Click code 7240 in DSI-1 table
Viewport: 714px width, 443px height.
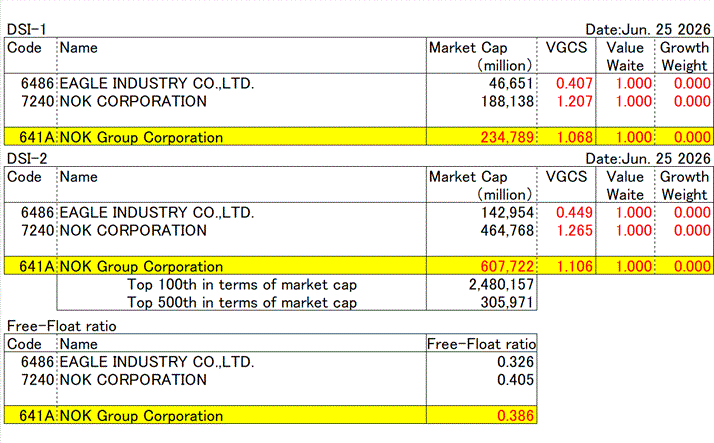click(x=37, y=101)
